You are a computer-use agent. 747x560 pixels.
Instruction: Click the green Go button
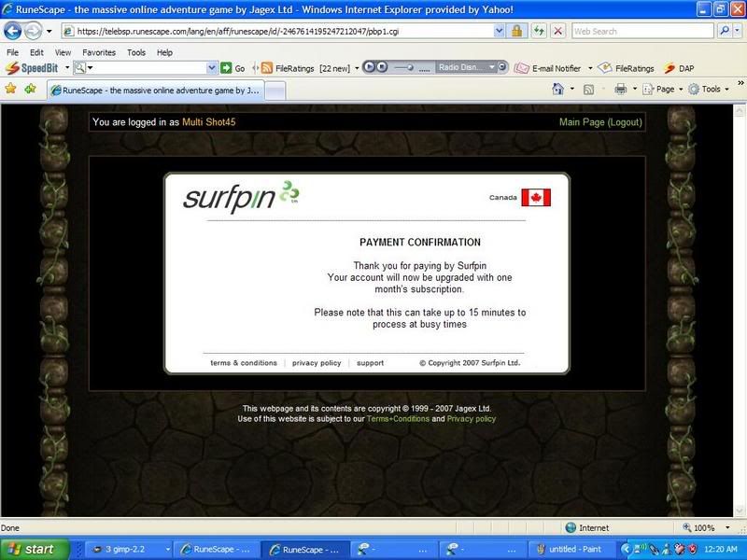pyautogui.click(x=233, y=68)
